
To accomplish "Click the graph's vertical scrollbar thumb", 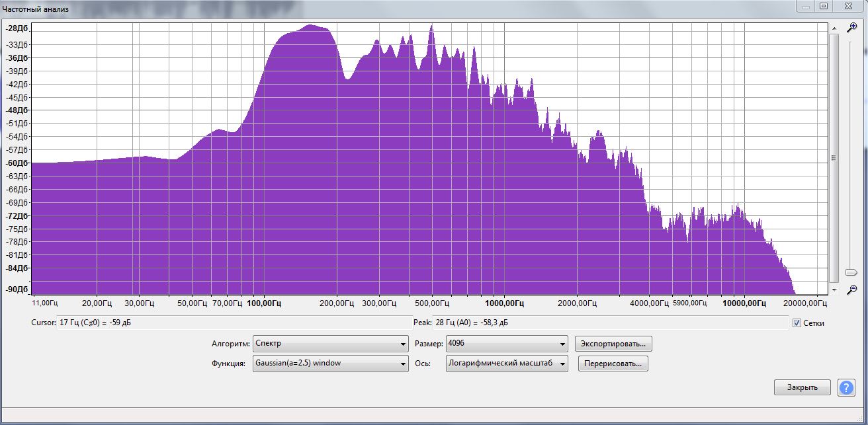I will (834, 158).
